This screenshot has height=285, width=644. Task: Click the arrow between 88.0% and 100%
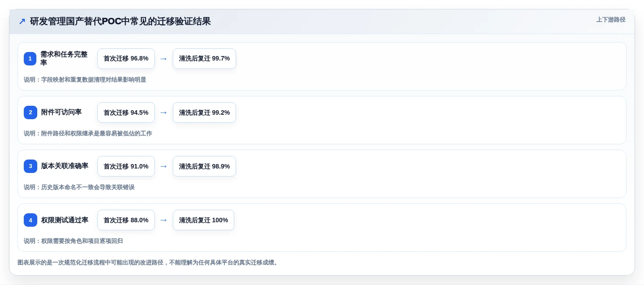pos(164,220)
